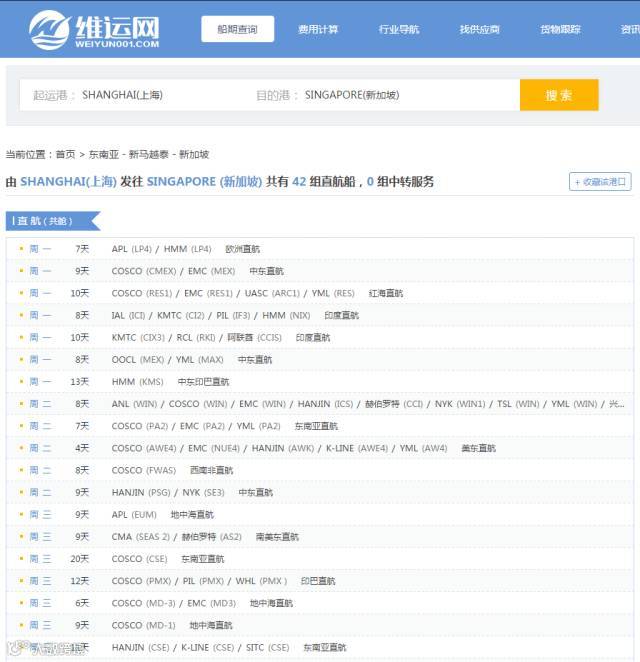Screen dimensions: 640x662
Task: Select the OOCL (MEX) / YML (MAX) row
Action: (320, 360)
